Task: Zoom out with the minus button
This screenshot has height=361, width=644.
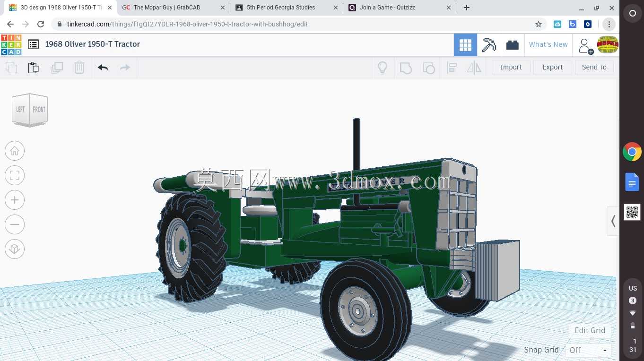Action: click(15, 224)
